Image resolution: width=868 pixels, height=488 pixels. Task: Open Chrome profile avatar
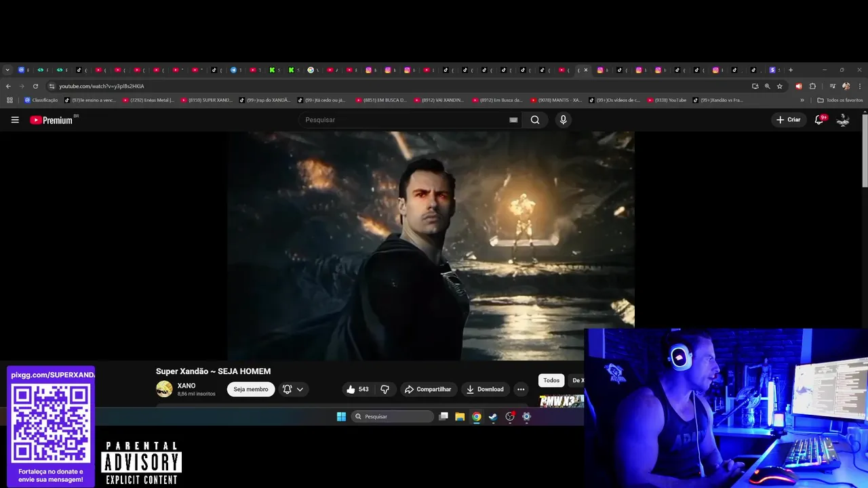point(846,86)
